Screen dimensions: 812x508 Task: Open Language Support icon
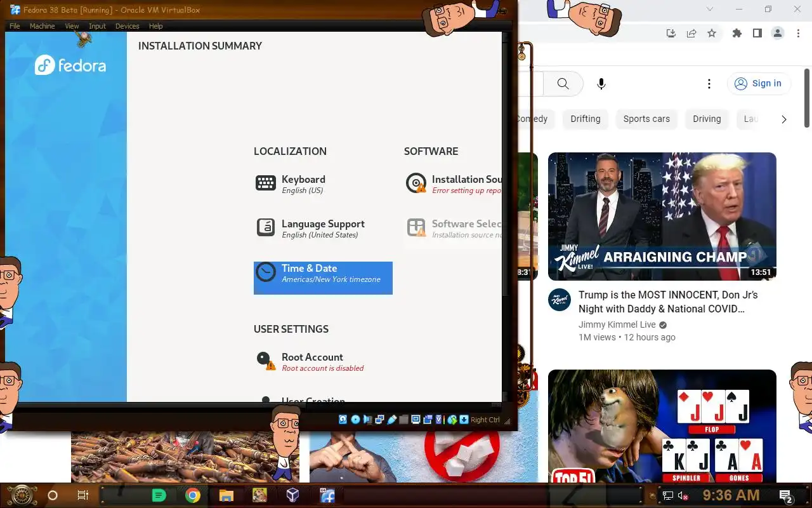(x=266, y=227)
